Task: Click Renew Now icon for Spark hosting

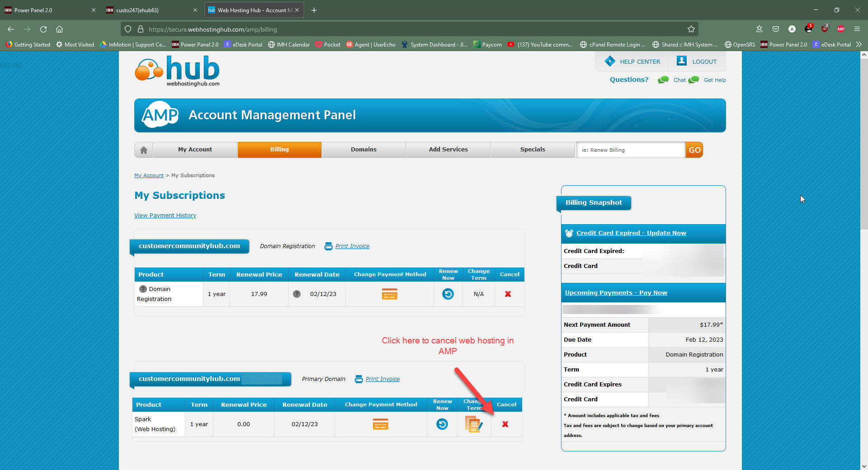Action: 442,424
